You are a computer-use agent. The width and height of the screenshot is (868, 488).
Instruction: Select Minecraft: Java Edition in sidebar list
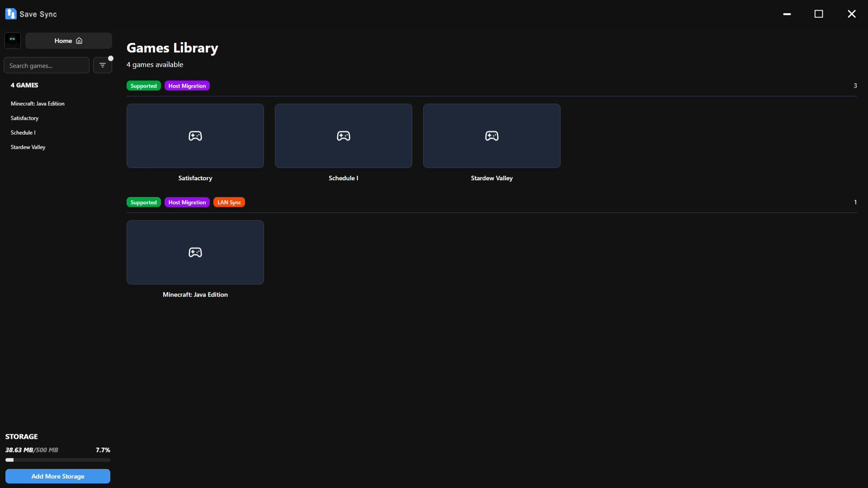[x=38, y=103]
